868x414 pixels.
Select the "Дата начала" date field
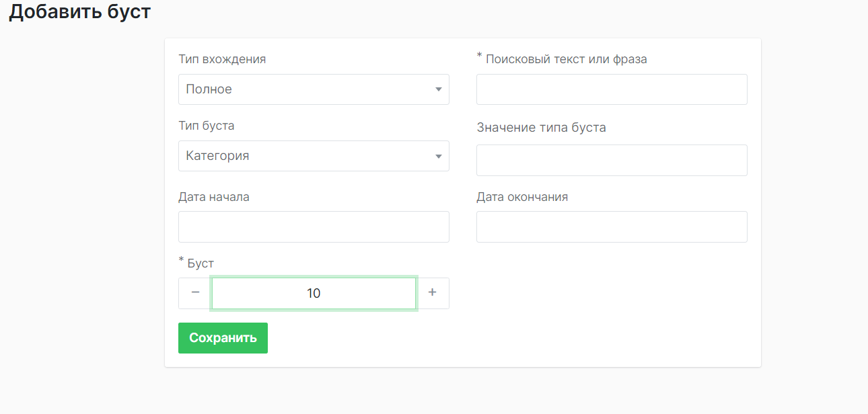click(x=314, y=226)
